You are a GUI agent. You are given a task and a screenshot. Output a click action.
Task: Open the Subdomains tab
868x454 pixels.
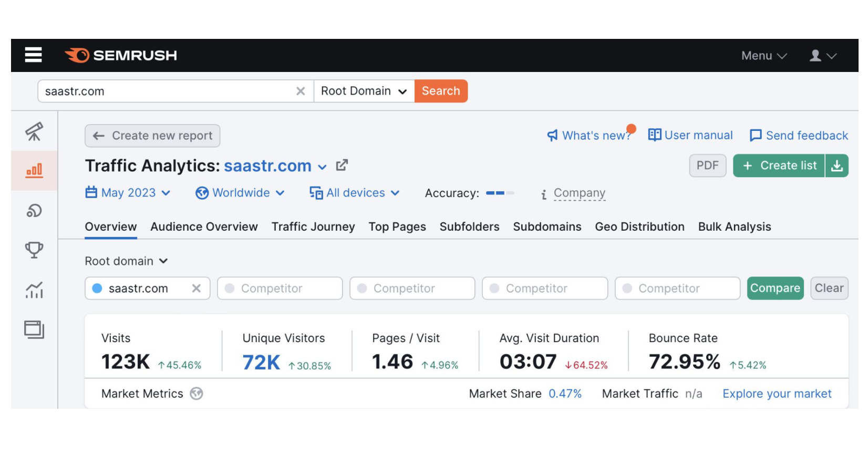click(547, 227)
